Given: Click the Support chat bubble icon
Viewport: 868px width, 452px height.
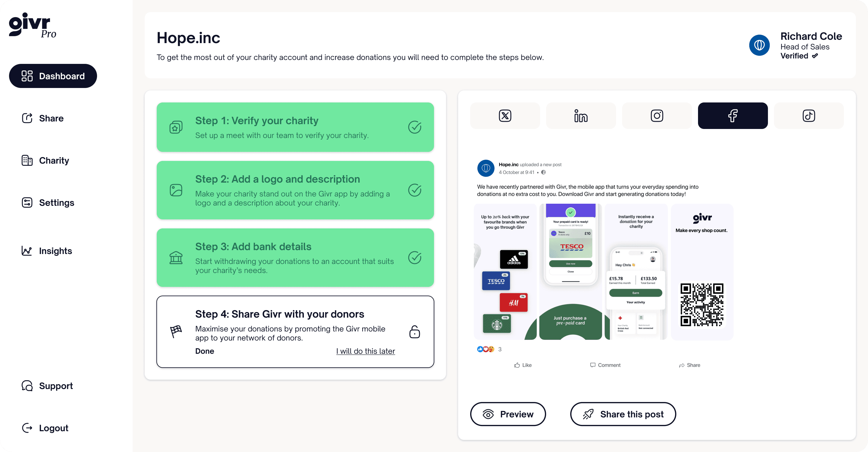Looking at the screenshot, I should pos(27,386).
